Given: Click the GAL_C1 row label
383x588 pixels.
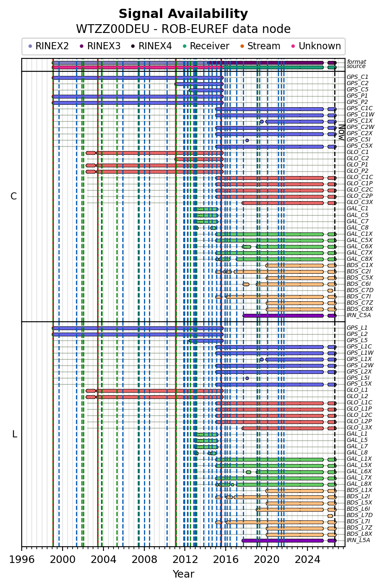Looking at the screenshot, I should coord(358,209).
